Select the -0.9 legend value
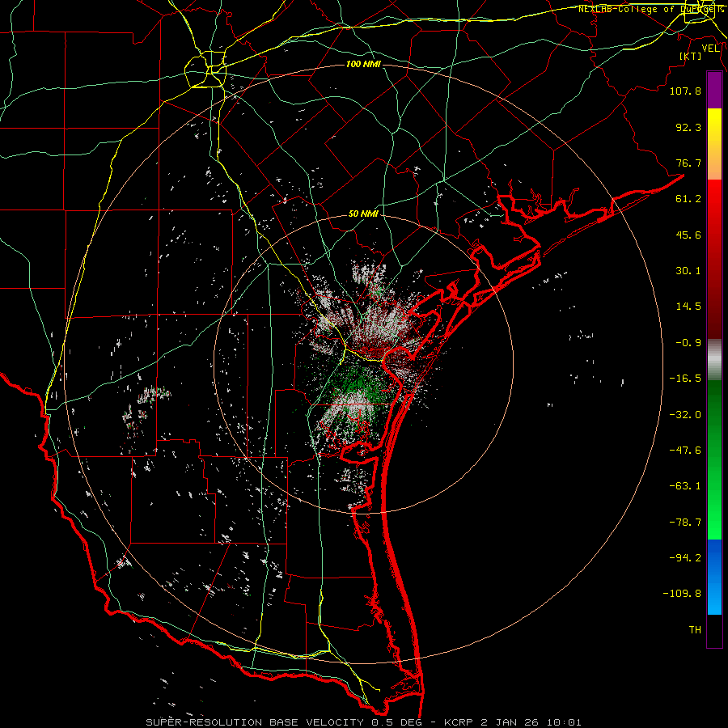This screenshot has height=728, width=728. 688,343
